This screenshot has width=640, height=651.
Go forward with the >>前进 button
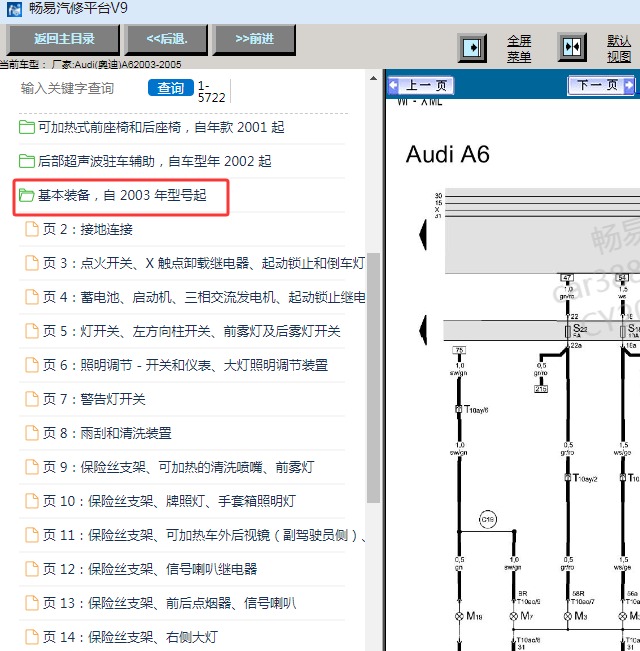pos(254,39)
